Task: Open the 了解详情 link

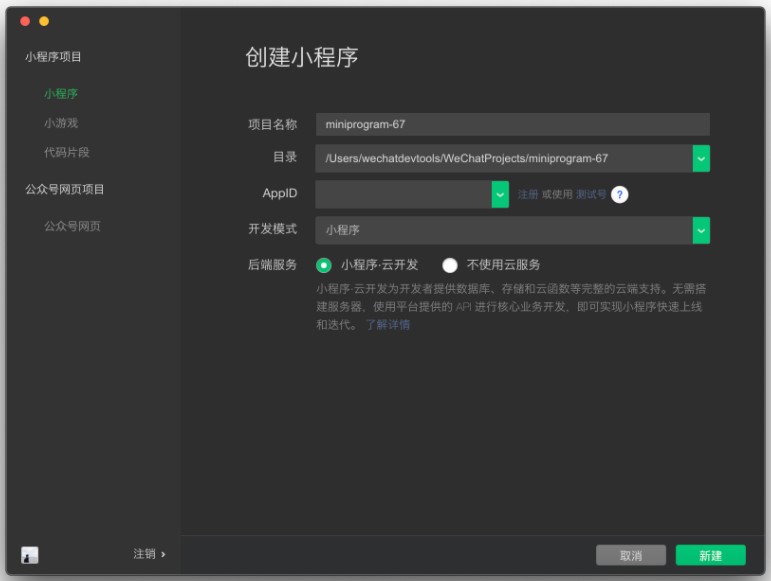Action: pyautogui.click(x=387, y=324)
